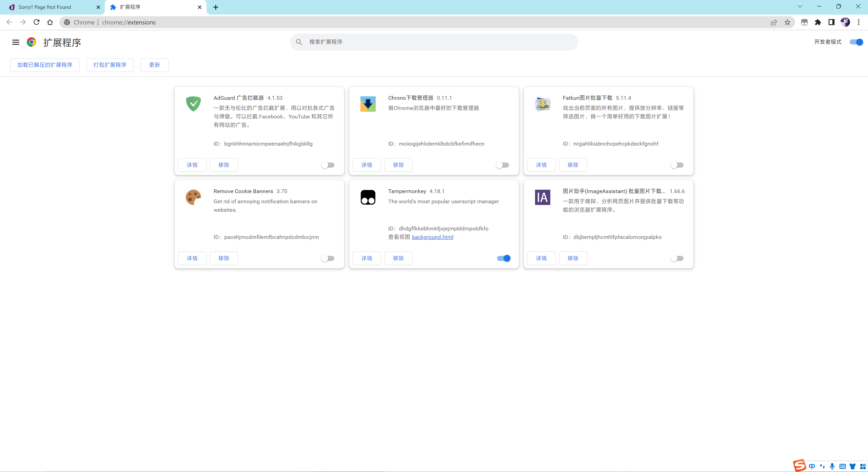Screen dimensions: 868x472
Task: Open Chrono 详情
Action: coord(367,165)
